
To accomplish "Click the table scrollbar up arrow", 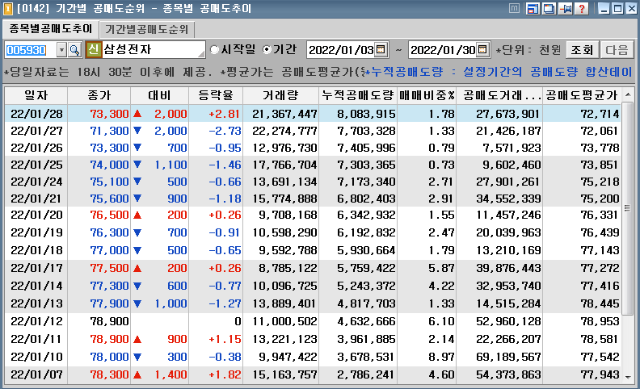I will (x=628, y=95).
